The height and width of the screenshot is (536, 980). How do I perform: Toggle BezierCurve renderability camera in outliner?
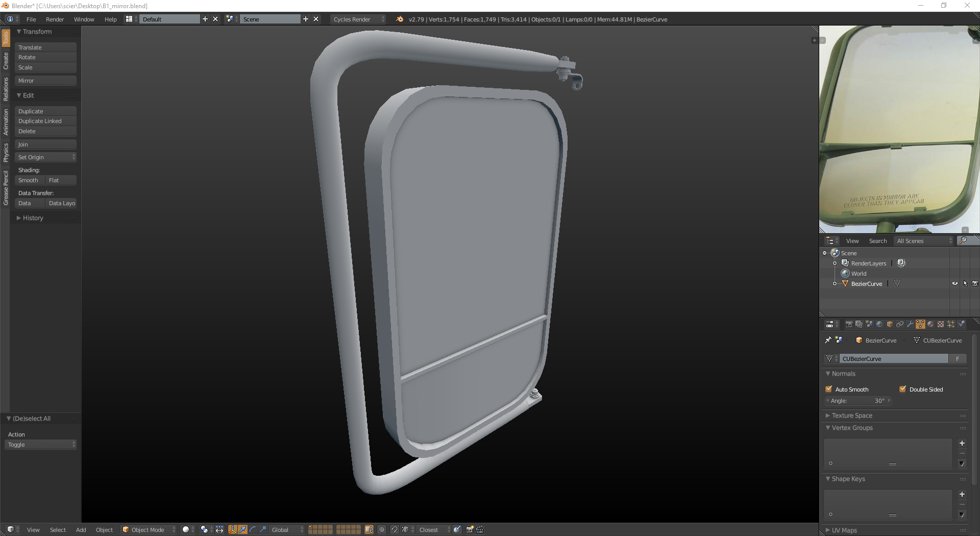(x=975, y=283)
